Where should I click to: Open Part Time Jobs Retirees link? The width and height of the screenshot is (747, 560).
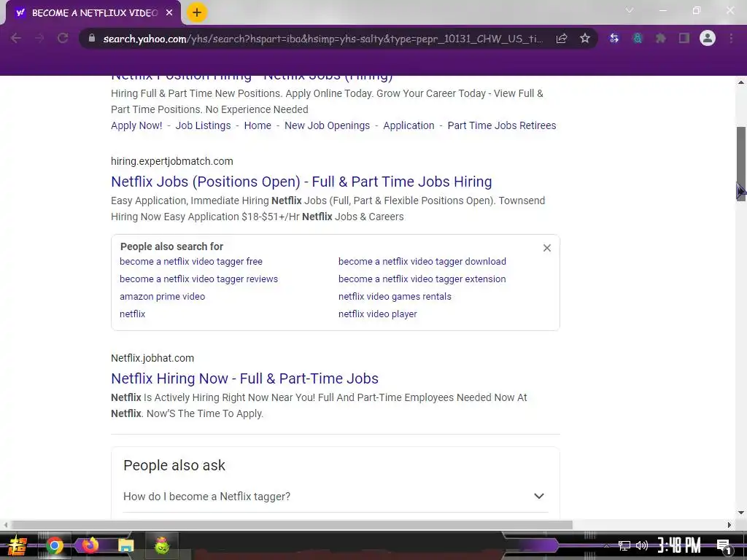502,125
